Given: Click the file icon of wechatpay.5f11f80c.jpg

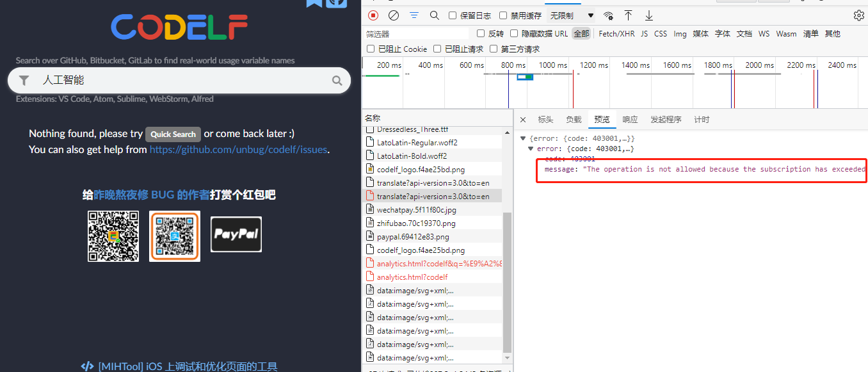Looking at the screenshot, I should [x=370, y=209].
